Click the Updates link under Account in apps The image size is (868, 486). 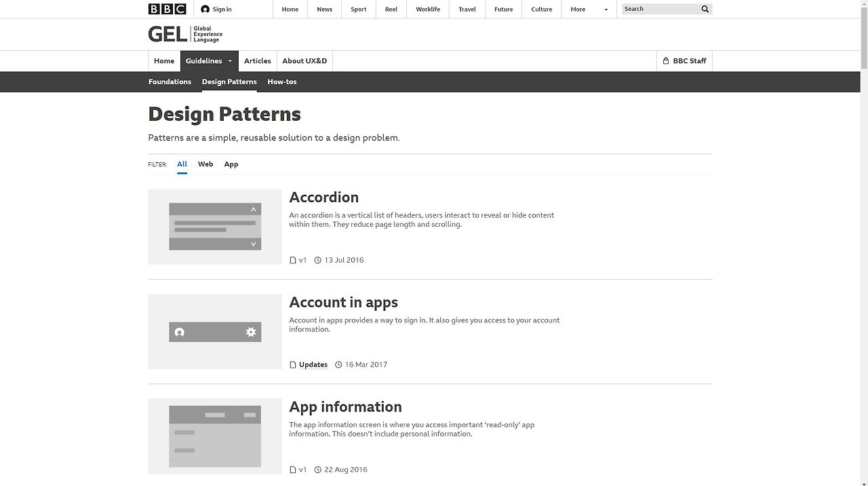[313, 364]
